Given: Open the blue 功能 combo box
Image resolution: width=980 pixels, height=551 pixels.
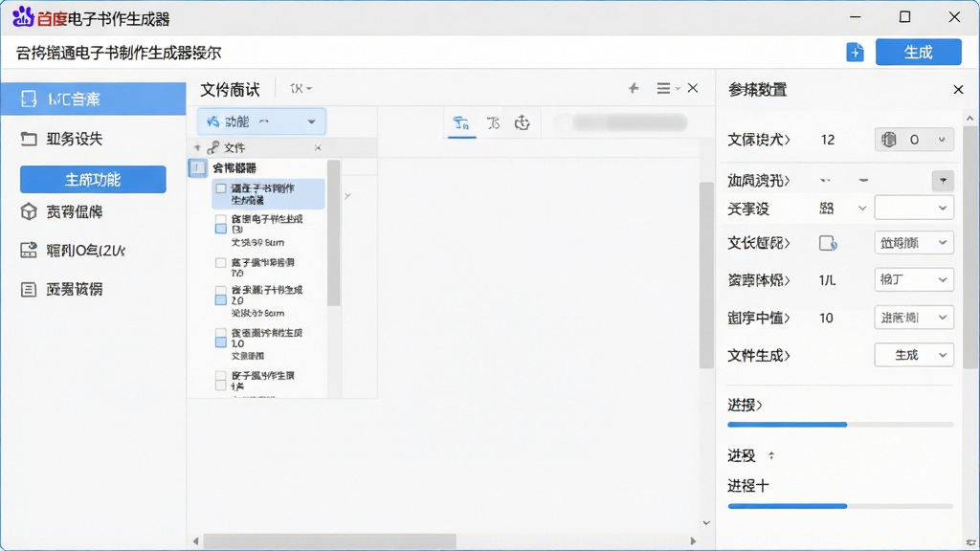Looking at the screenshot, I should [261, 121].
